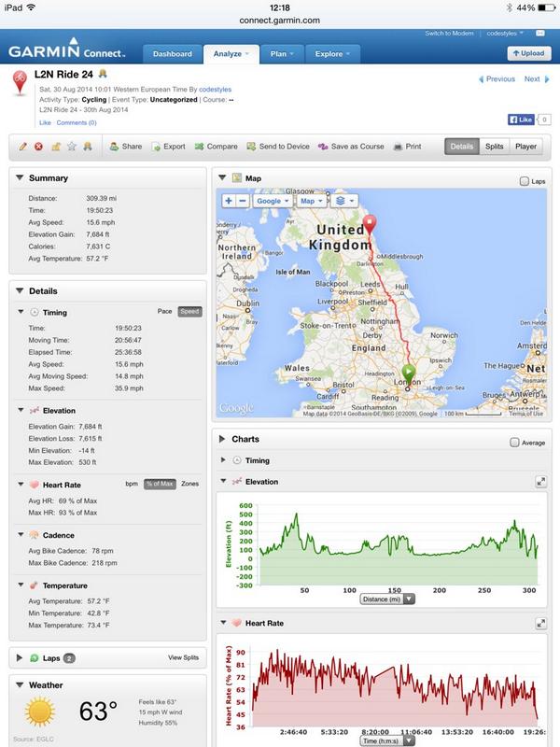
Task: Collapse the Heart Rate details section
Action: (x=21, y=485)
